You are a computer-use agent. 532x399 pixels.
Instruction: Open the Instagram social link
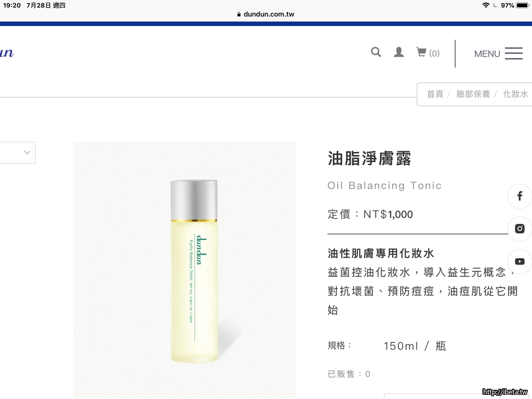520,229
